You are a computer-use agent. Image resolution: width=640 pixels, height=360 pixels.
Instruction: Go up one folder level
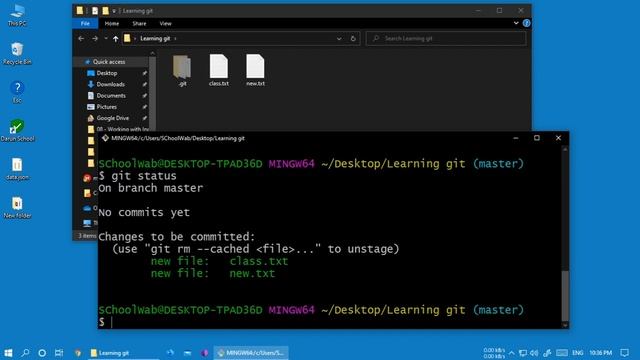116,38
